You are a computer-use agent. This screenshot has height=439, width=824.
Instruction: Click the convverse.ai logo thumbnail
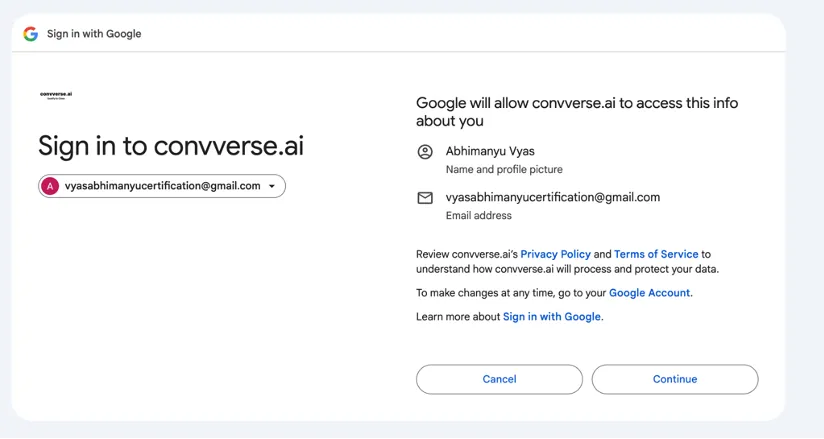click(56, 95)
